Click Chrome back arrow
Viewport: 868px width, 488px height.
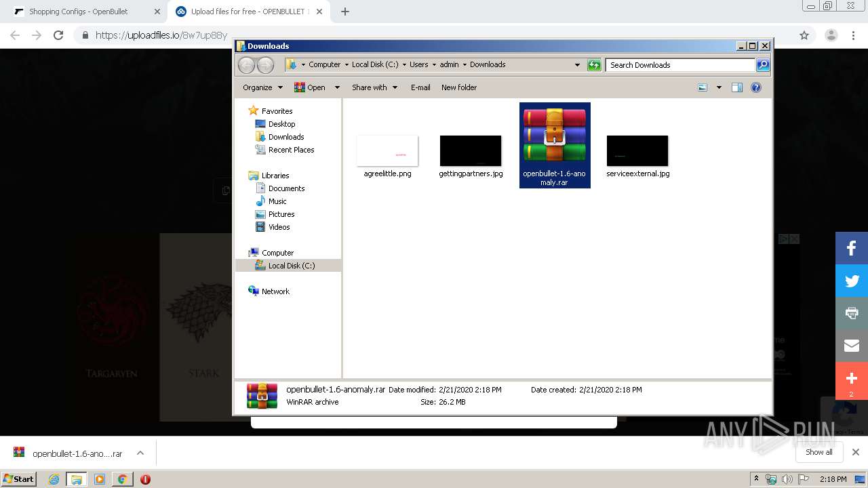(x=15, y=35)
